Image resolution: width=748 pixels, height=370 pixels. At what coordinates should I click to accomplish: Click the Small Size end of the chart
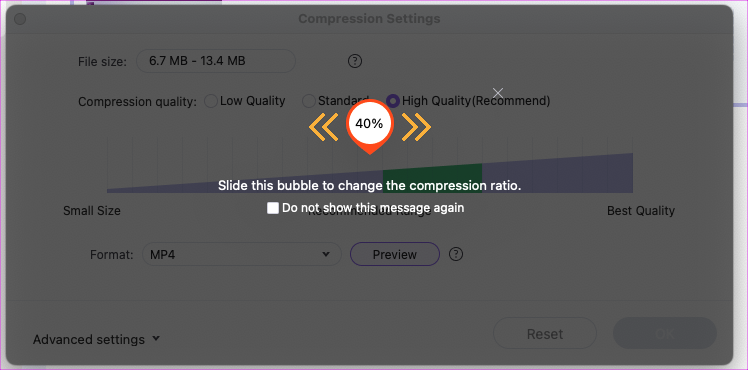(92, 211)
